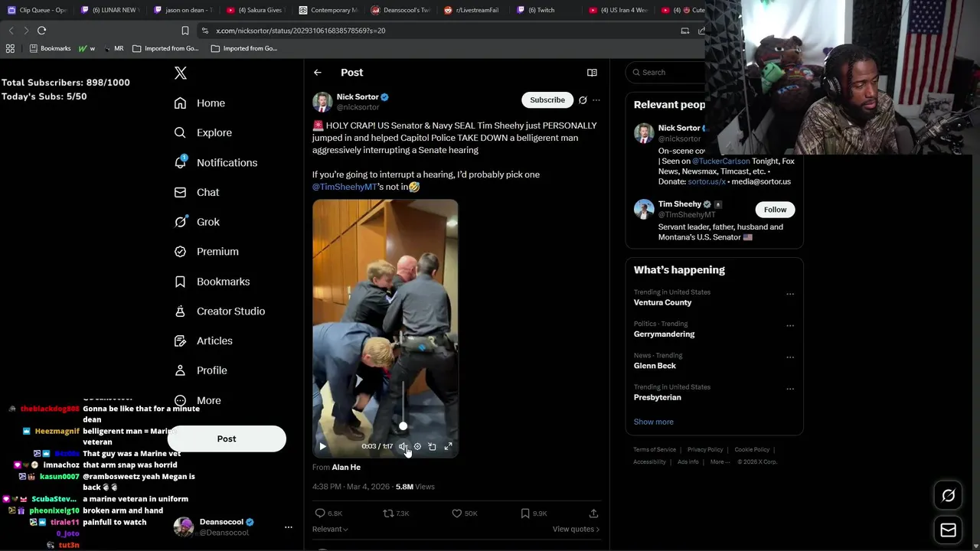Viewport: 980px width, 551px height.
Task: Click the white Post button
Action: coord(227,439)
